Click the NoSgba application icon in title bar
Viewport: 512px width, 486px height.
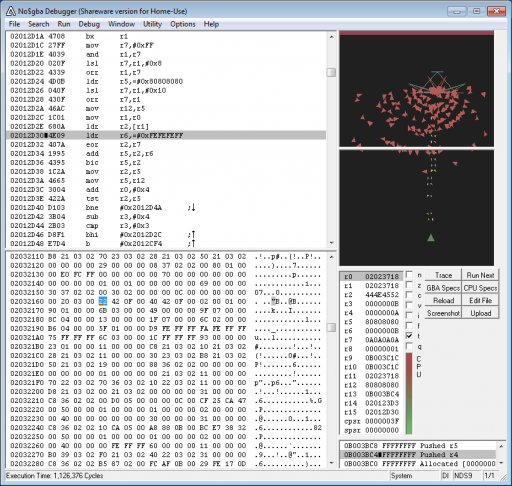click(11, 11)
